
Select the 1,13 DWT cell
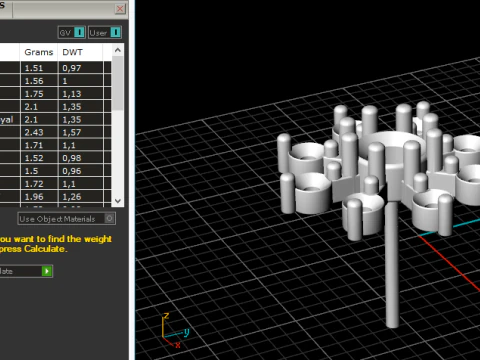click(x=81, y=94)
